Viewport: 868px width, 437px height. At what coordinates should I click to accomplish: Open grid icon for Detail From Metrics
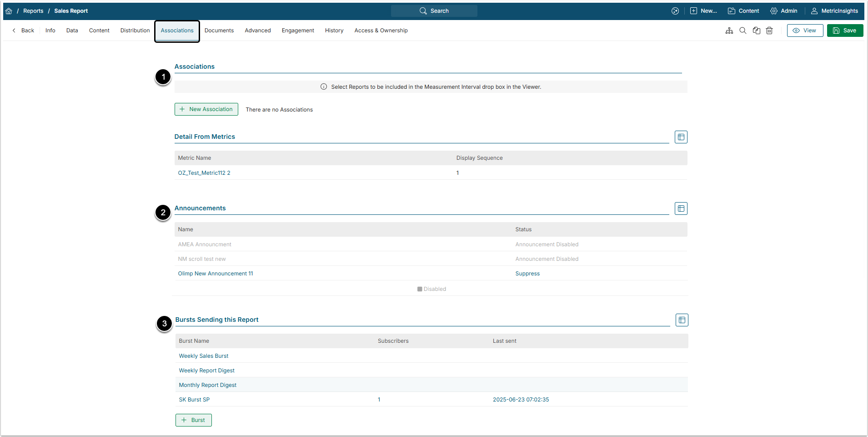(x=681, y=137)
